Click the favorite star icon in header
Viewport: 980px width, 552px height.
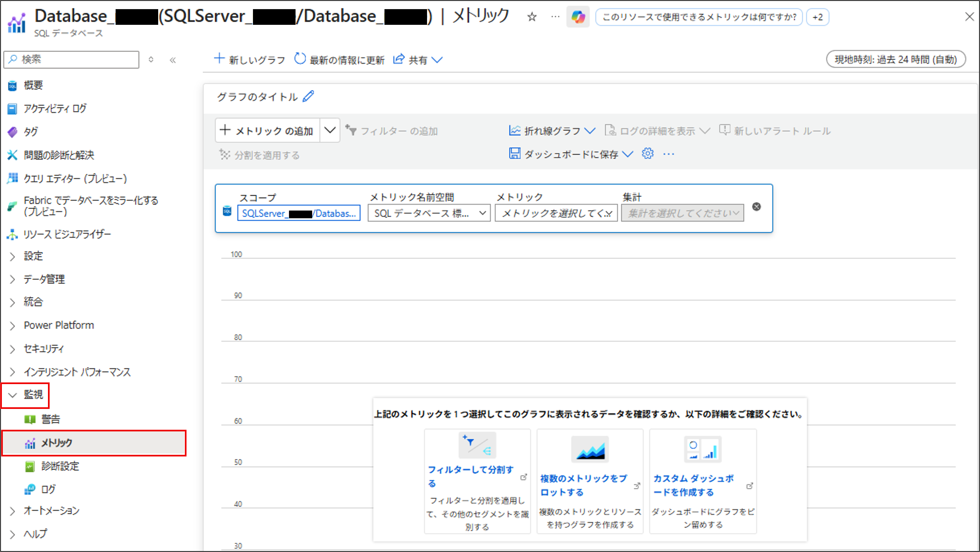pos(531,17)
